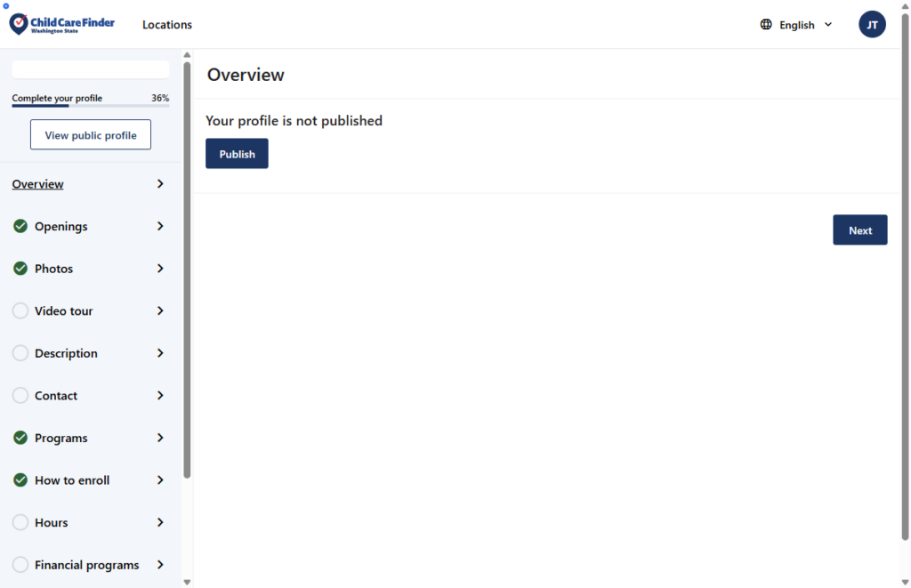Image resolution: width=911 pixels, height=588 pixels.
Task: Click the green checkmark beside Openings
Action: pyautogui.click(x=20, y=226)
